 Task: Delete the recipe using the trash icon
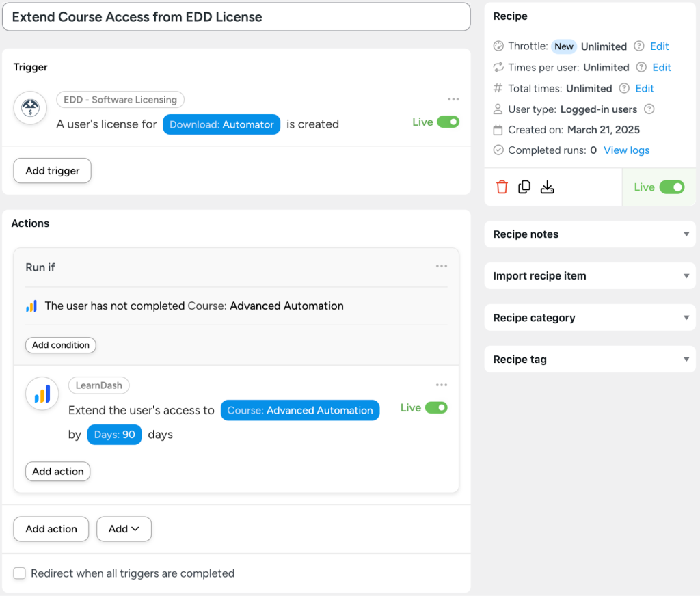pos(502,187)
